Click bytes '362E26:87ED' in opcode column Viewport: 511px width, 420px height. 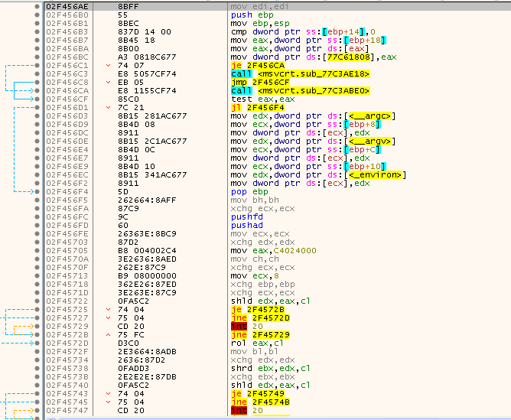pyautogui.click(x=147, y=285)
